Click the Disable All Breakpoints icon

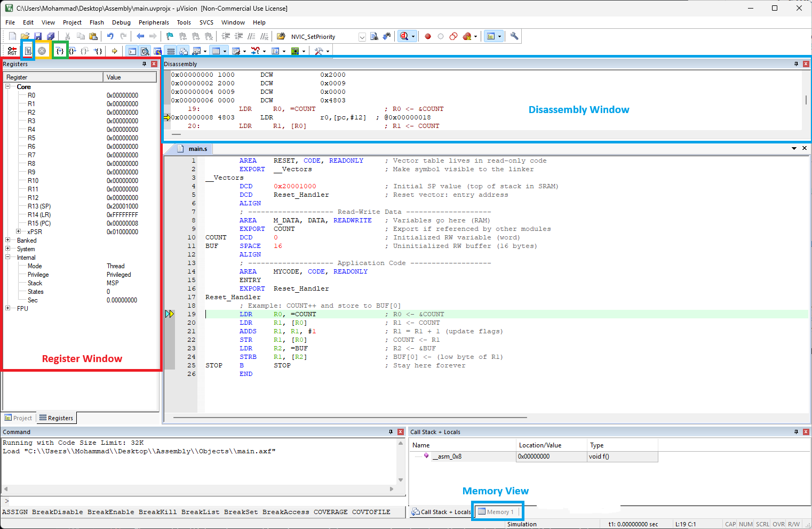click(453, 36)
